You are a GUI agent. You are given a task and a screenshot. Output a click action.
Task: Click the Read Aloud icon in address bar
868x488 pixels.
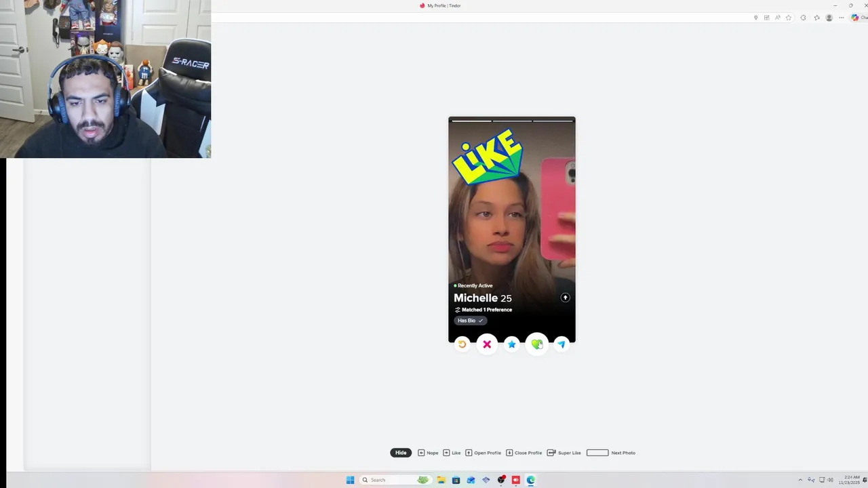[x=778, y=18]
